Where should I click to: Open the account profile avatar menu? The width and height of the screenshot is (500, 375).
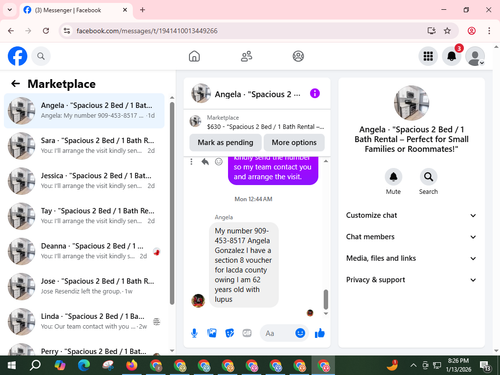click(x=475, y=56)
